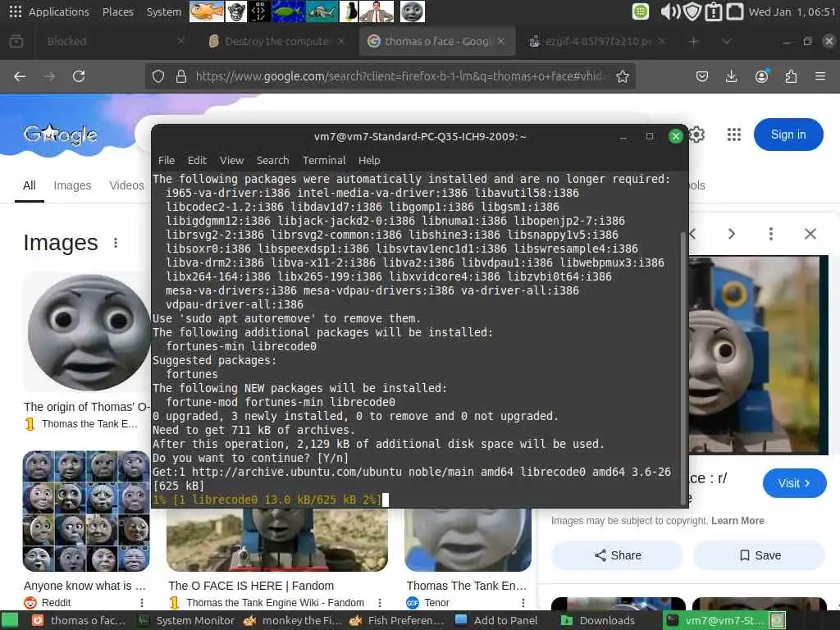The width and height of the screenshot is (840, 630).
Task: Open more options in image preview panel
Action: pos(771,234)
